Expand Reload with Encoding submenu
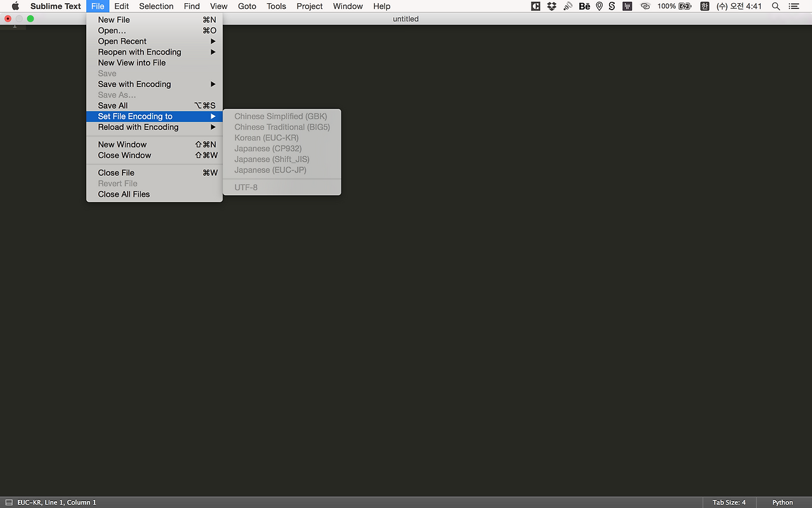This screenshot has height=508, width=812. (155, 127)
